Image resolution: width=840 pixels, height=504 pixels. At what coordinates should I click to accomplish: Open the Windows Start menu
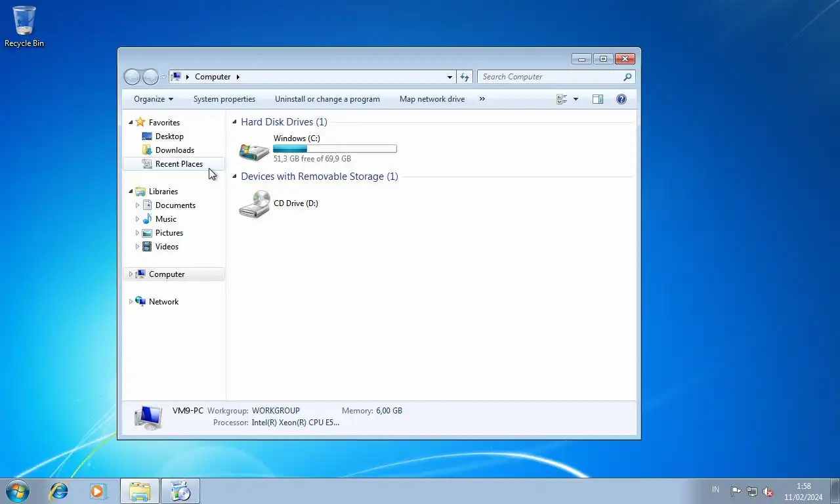click(x=18, y=491)
